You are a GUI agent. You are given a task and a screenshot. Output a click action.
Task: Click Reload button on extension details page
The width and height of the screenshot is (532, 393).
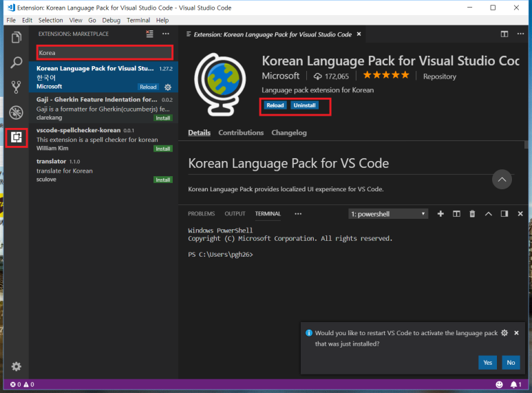point(275,105)
